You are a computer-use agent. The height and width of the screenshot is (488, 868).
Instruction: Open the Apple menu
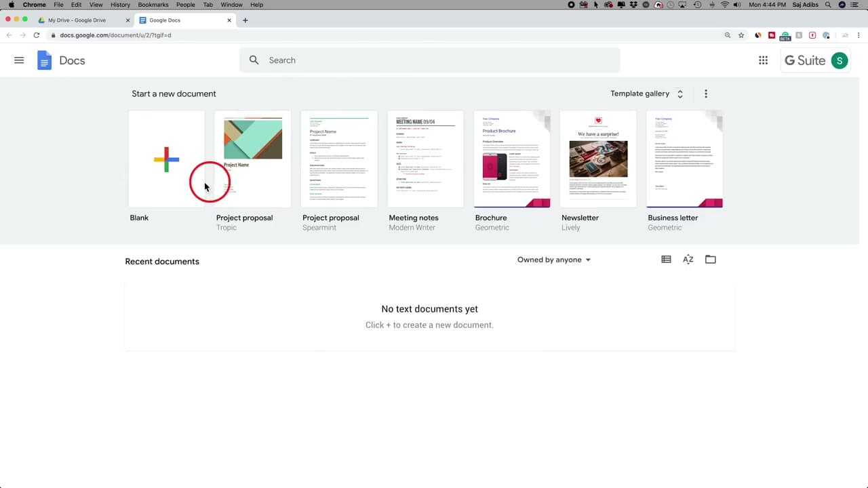[x=11, y=5]
